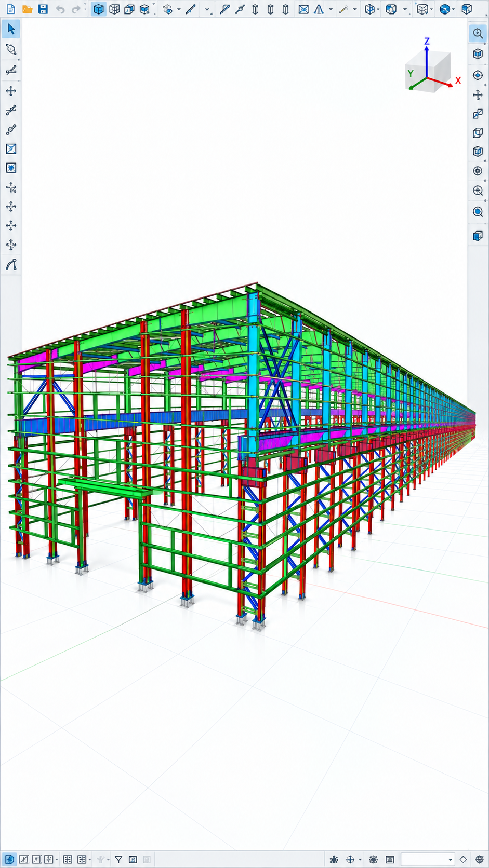Screen dimensions: 489x868
Task: Click the filter funnel icon in status bar
Action: pos(118,860)
